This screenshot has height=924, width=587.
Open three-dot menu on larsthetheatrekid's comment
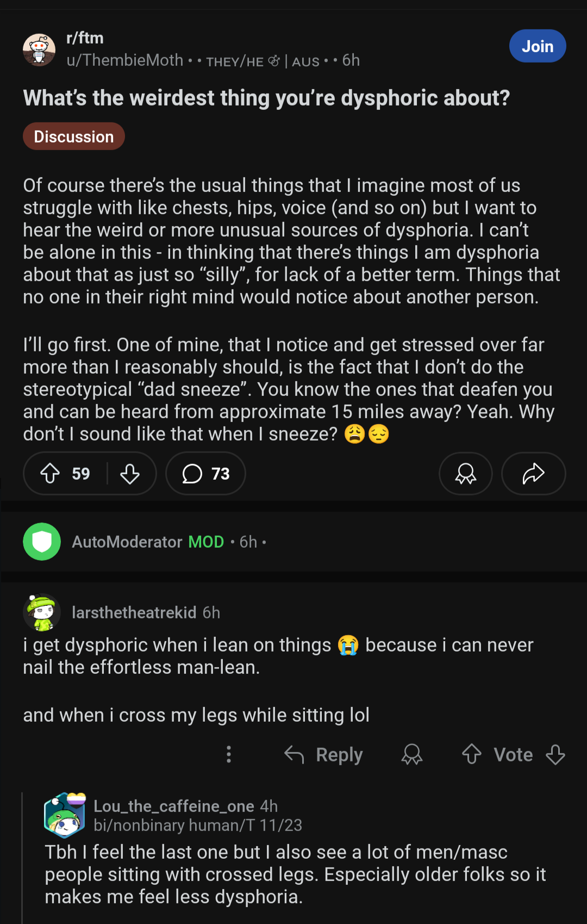229,754
